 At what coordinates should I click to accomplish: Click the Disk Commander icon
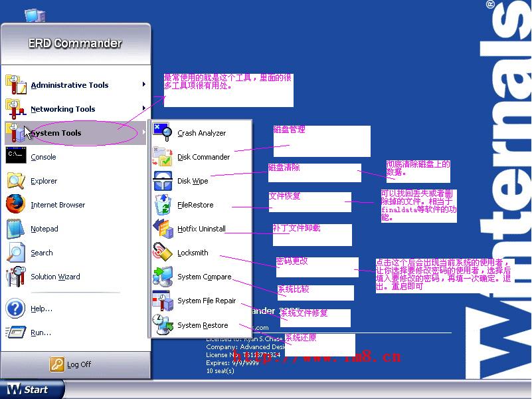tap(162, 156)
